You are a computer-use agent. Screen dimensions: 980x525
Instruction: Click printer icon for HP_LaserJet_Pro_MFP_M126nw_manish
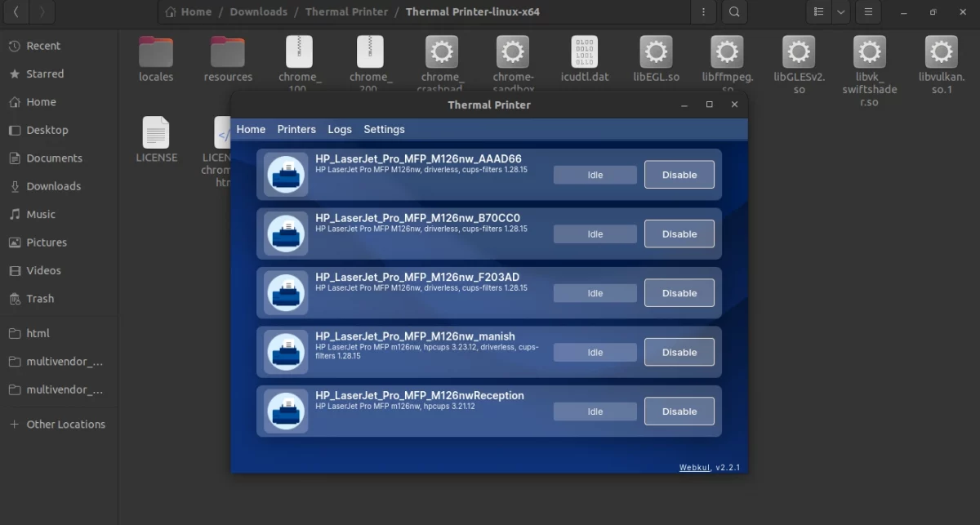coord(287,352)
